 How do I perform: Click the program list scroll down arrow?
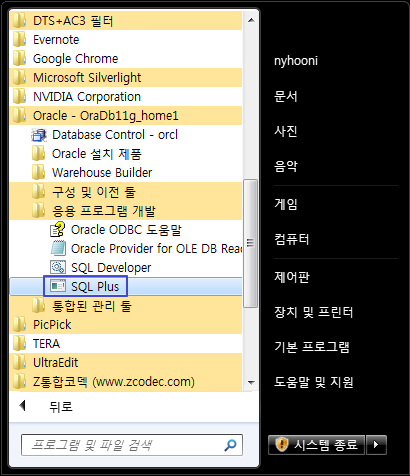pyautogui.click(x=251, y=382)
